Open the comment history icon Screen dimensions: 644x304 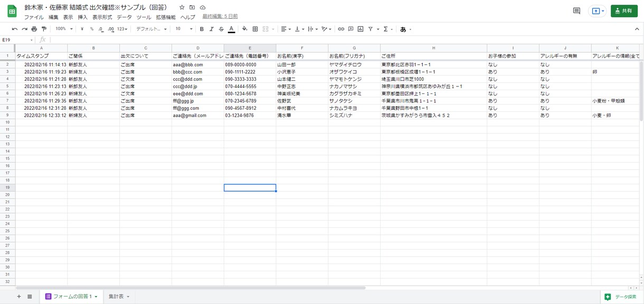(576, 11)
